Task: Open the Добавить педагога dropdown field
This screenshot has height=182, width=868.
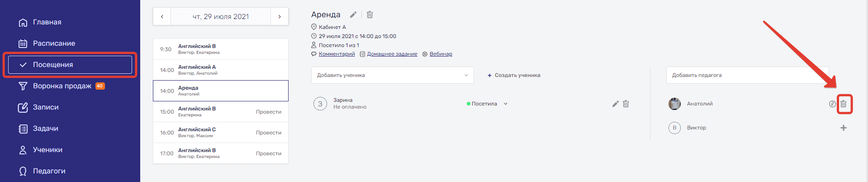Action: (x=747, y=75)
